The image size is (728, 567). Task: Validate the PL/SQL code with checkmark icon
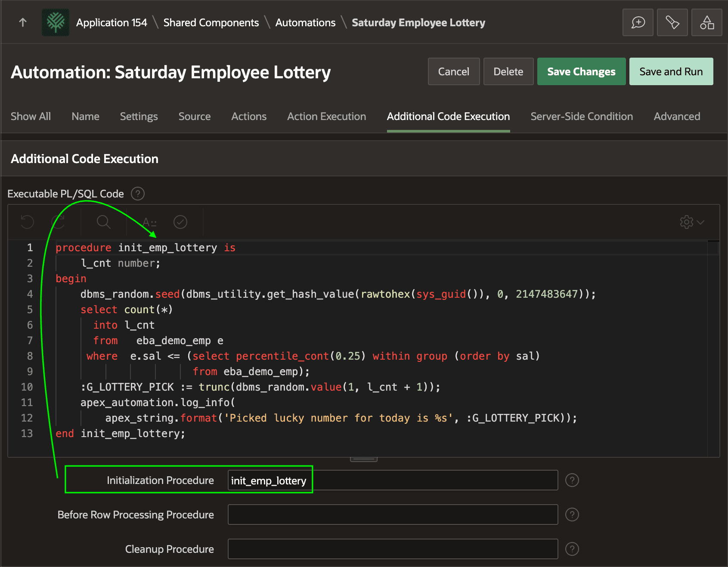(x=180, y=222)
